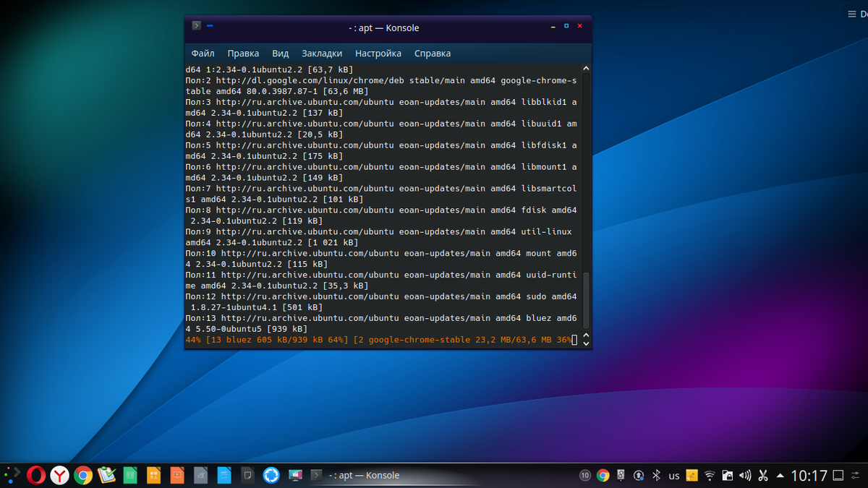Open the orange presentation app icon

pos(176,475)
